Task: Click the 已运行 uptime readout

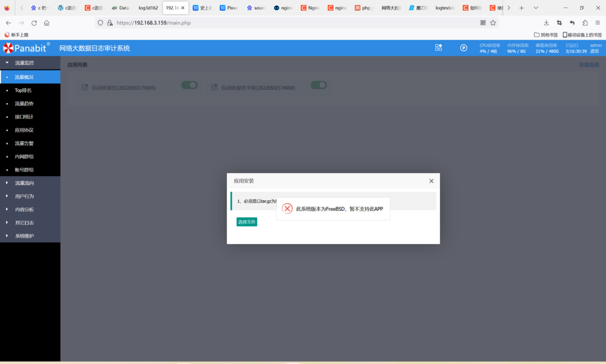Action: click(x=576, y=48)
